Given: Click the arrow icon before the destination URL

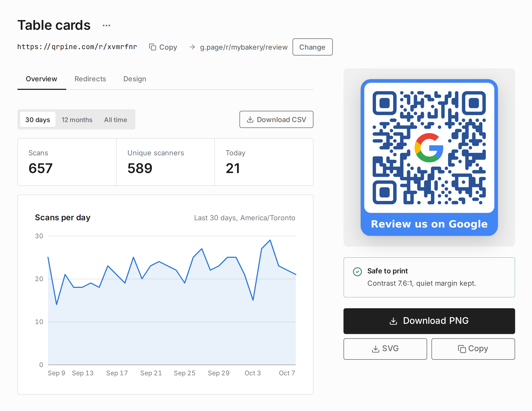Looking at the screenshot, I should coord(192,47).
